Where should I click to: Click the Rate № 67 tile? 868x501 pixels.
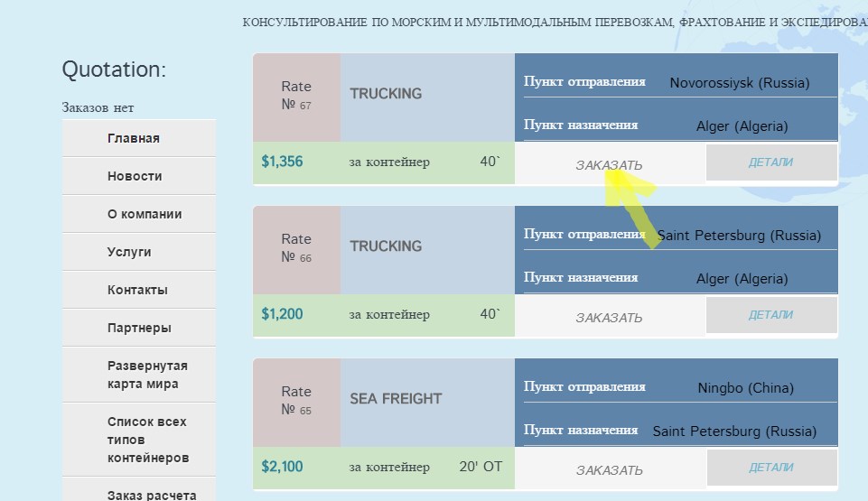click(x=296, y=96)
